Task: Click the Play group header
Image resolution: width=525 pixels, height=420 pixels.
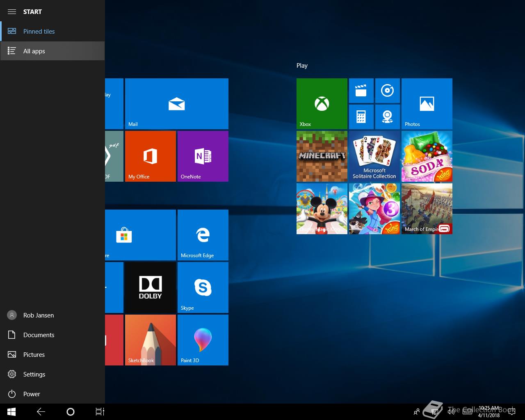Action: (302, 66)
